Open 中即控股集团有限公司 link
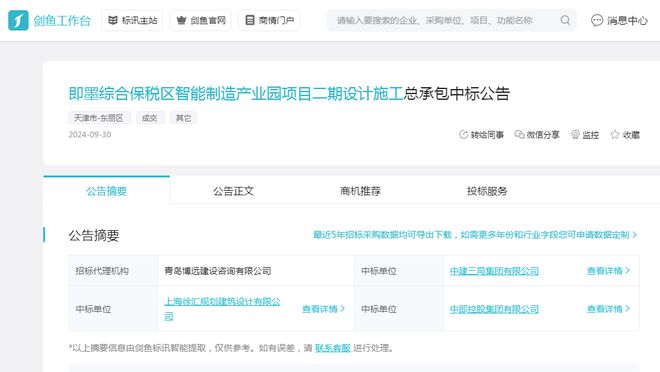This screenshot has width=660, height=372. (x=494, y=309)
